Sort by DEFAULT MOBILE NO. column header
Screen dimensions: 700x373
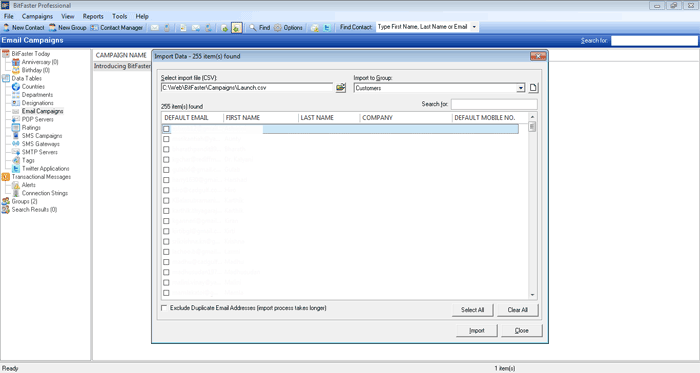point(490,118)
